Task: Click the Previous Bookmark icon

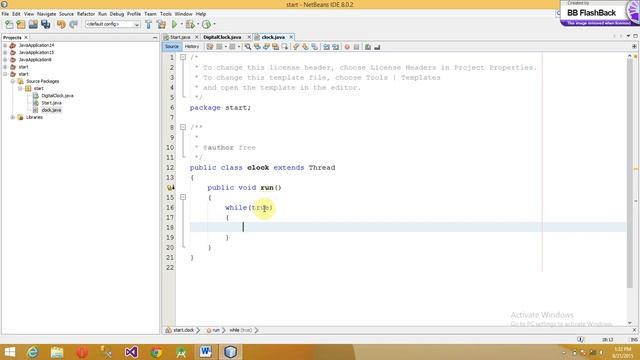Action: (x=296, y=47)
